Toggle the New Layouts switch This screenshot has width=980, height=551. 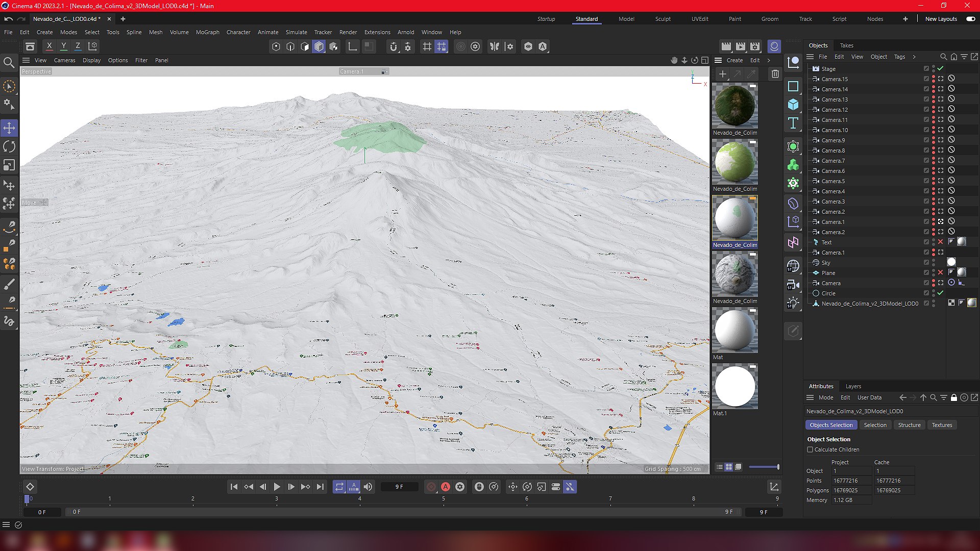tap(970, 19)
